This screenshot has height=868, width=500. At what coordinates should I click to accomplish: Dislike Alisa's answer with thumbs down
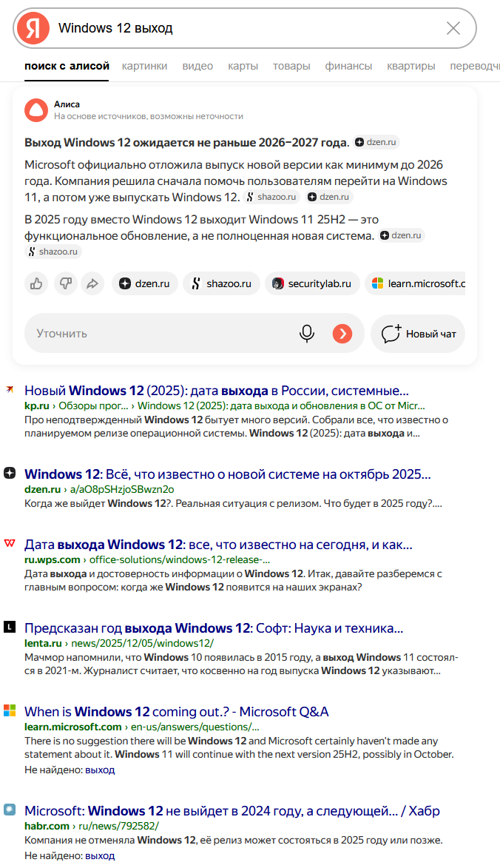(65, 283)
